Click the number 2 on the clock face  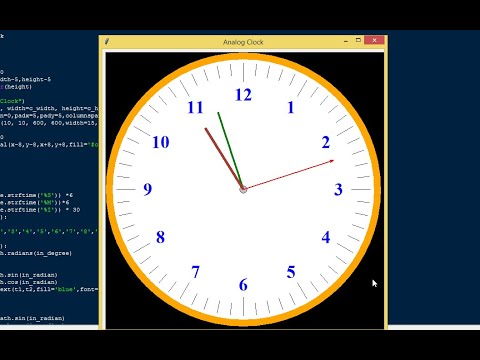326,142
